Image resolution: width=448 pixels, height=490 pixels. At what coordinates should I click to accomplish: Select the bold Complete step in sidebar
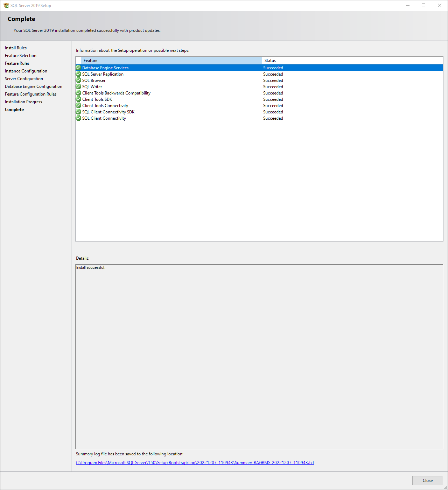(14, 110)
